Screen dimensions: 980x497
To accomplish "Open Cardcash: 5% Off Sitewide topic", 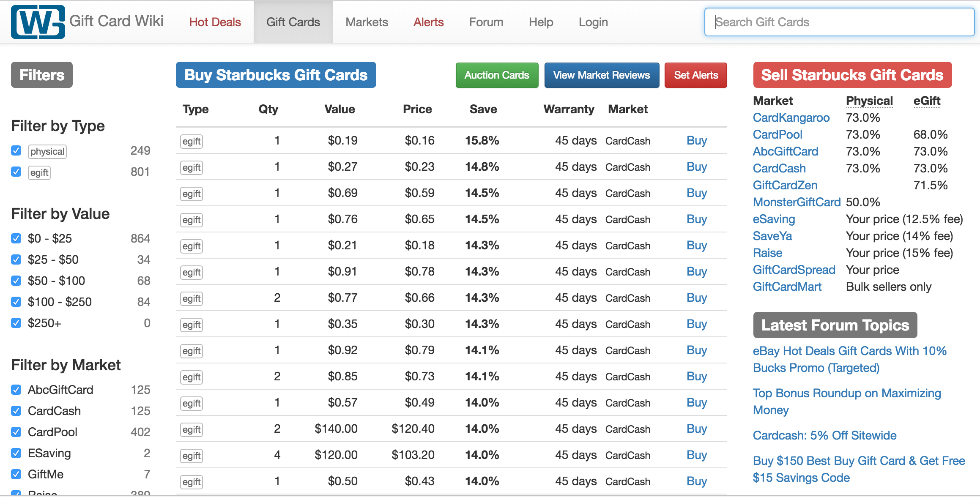I will tap(824, 435).
